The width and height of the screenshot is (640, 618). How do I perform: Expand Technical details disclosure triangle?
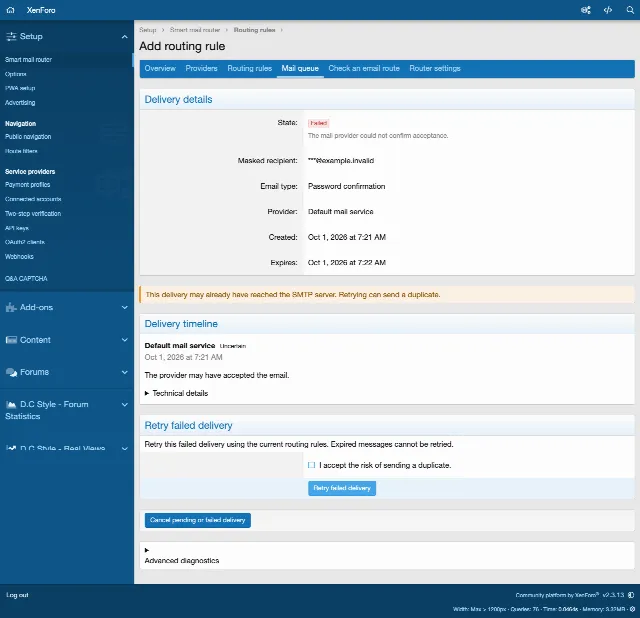147,393
